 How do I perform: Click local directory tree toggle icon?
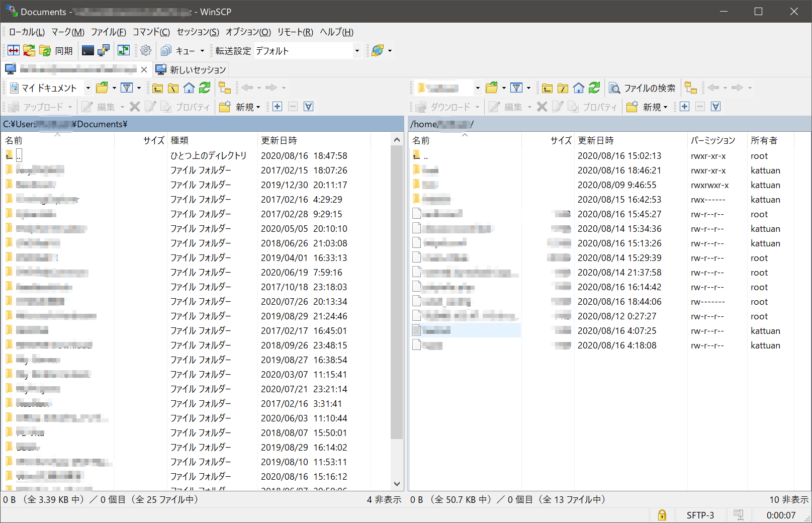click(225, 88)
